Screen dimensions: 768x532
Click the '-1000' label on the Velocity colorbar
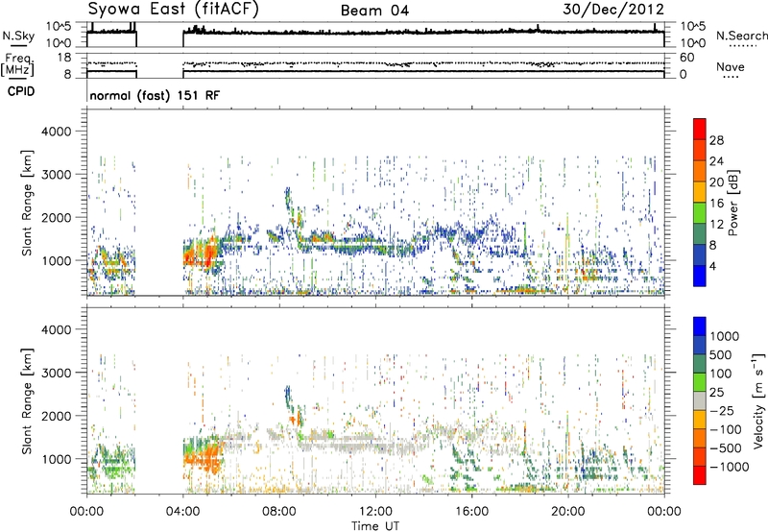(729, 467)
